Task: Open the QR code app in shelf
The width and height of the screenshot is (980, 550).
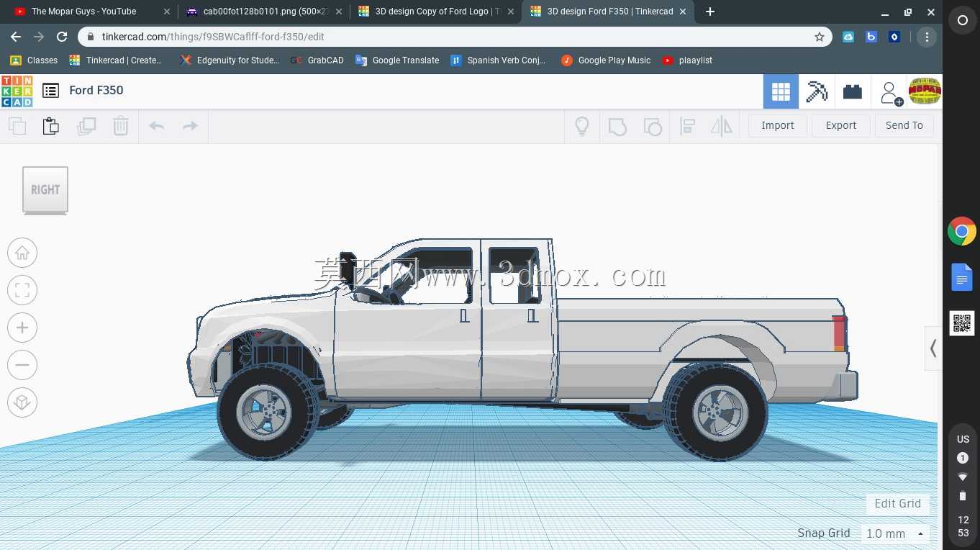Action: pyautogui.click(x=962, y=323)
